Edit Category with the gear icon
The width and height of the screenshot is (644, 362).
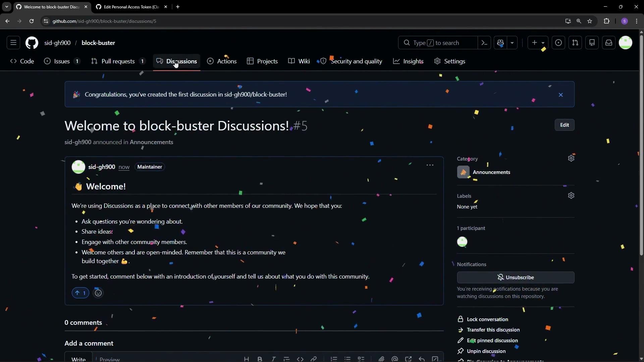point(571,158)
